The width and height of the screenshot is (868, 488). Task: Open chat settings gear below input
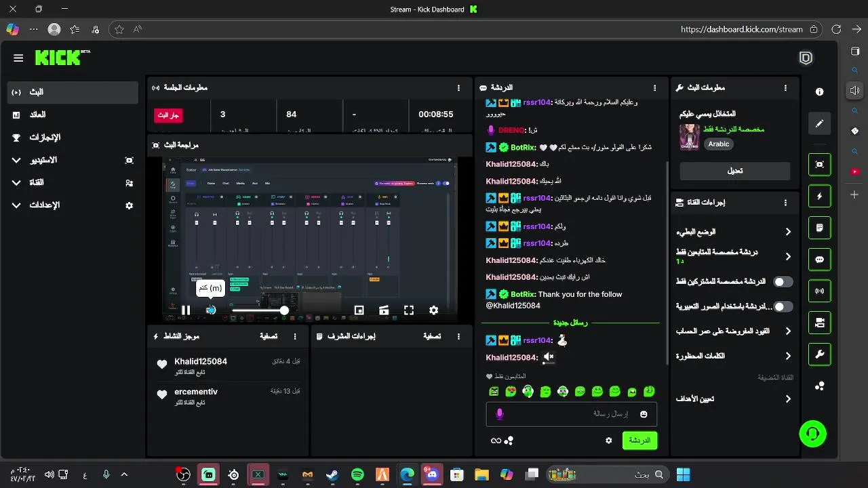coord(609,441)
